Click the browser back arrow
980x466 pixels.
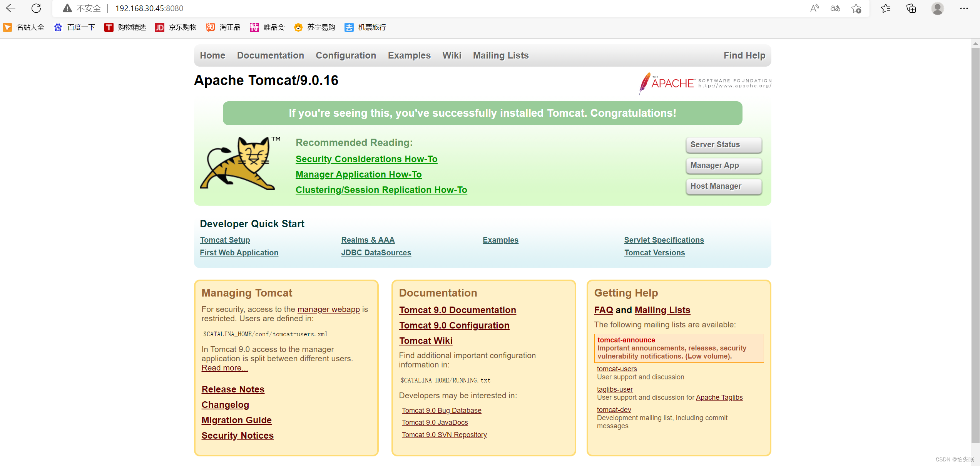11,8
